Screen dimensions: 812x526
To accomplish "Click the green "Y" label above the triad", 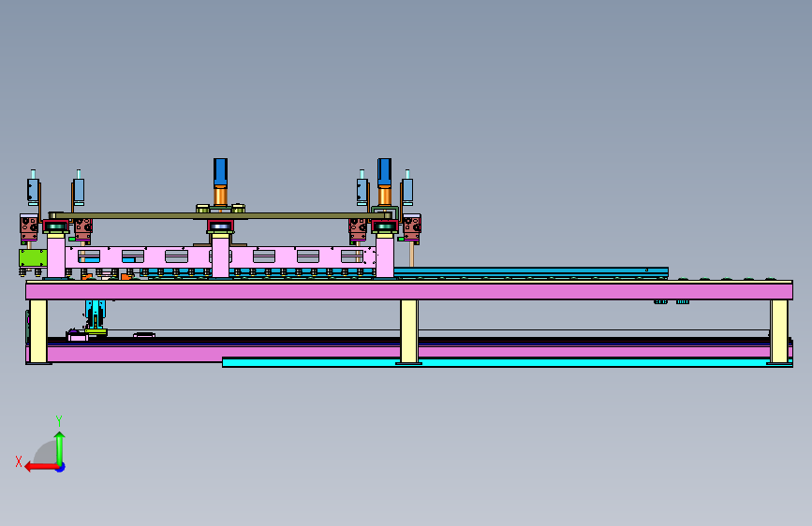I will [59, 421].
